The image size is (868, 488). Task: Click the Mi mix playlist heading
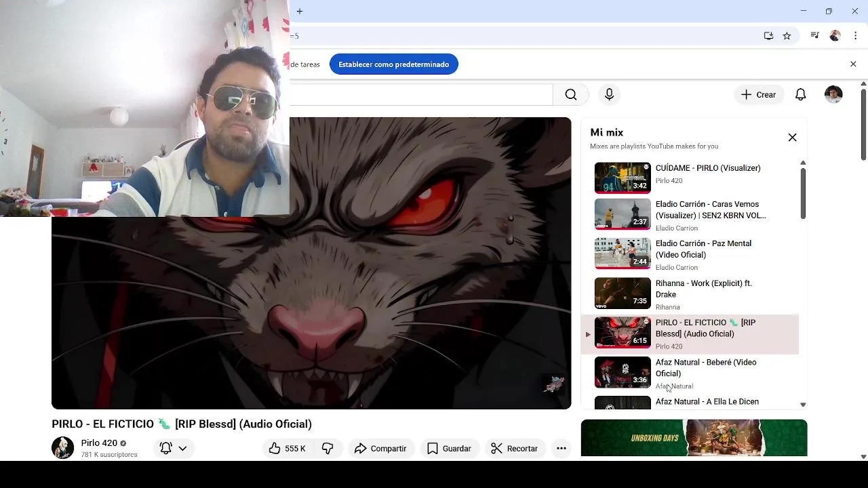[607, 133]
